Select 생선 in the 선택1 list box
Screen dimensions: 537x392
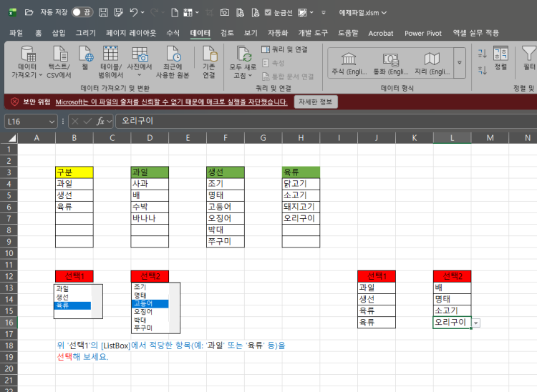[x=63, y=297]
